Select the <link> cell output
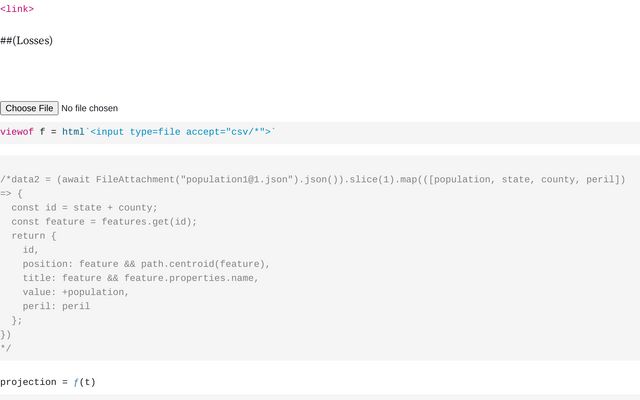Viewport: 640px width, 400px height. click(17, 9)
